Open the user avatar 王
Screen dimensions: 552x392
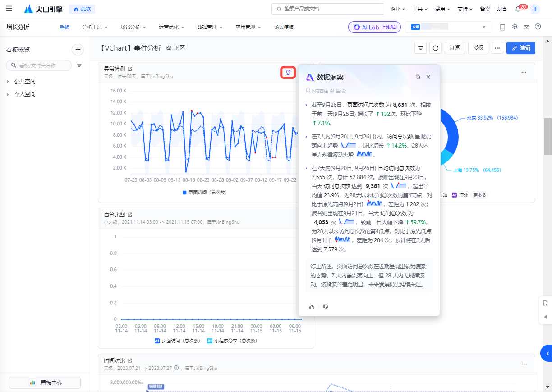point(535,9)
